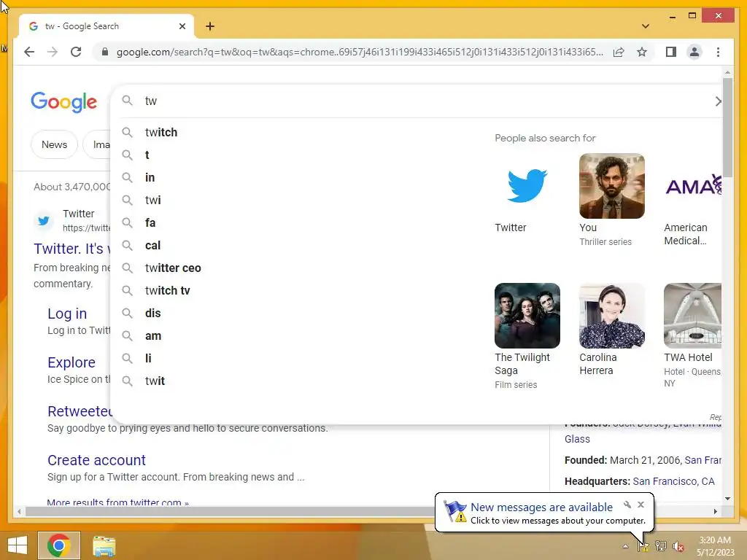
Task: Open the 'Twitter. It's' result title
Action: click(72, 249)
